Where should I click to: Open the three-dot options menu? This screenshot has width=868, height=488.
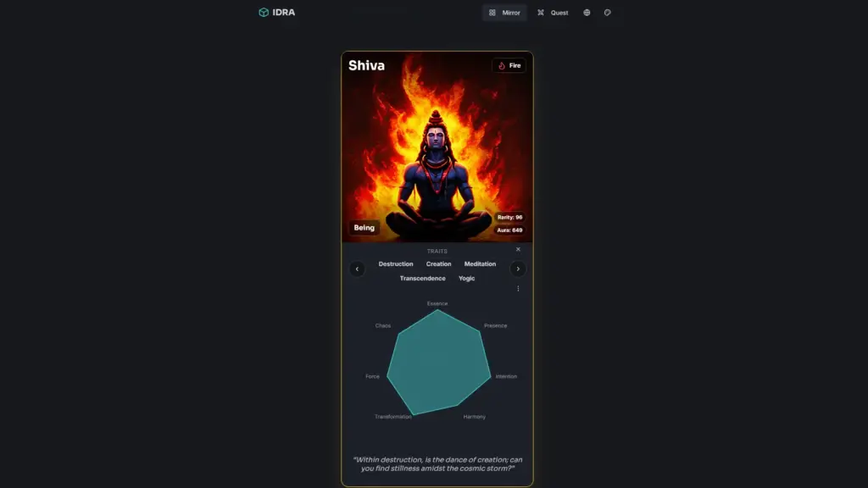tap(518, 288)
